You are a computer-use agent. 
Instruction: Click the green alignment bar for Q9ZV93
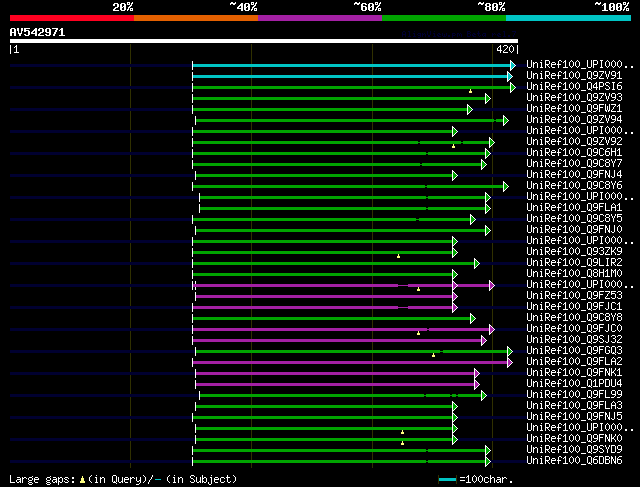339,98
